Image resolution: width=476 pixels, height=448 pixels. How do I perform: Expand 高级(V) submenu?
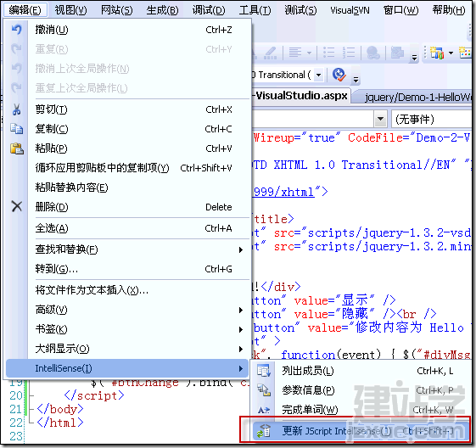tap(127, 310)
